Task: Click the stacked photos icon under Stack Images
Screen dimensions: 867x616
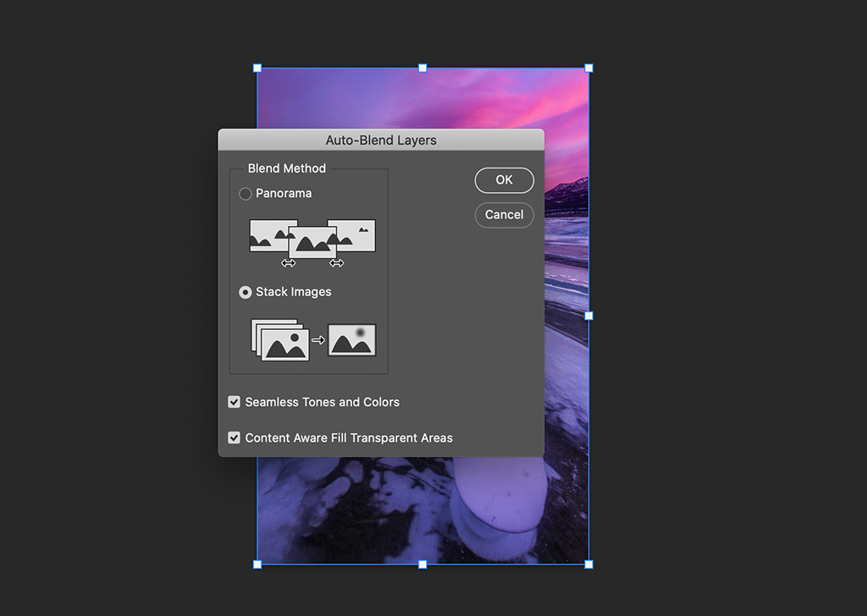Action: point(280,339)
